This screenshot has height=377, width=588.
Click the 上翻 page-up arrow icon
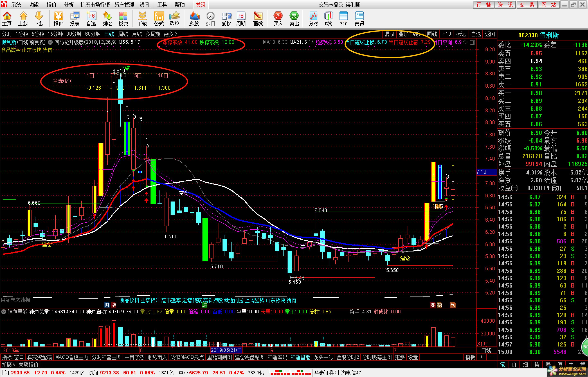(x=23, y=19)
